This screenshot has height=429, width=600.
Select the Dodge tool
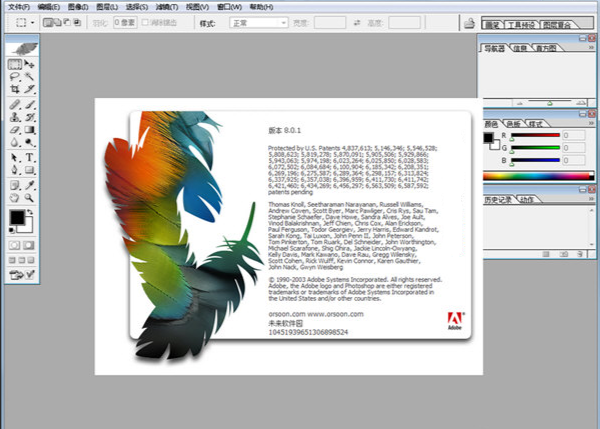[x=29, y=142]
